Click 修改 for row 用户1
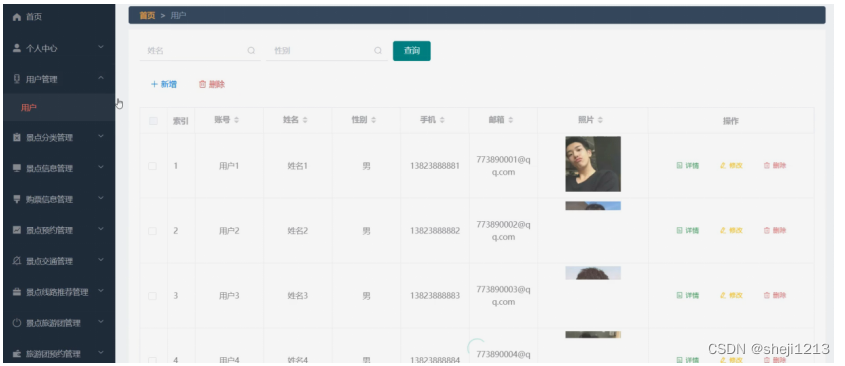Viewport: 845px width, 366px height. [731, 166]
